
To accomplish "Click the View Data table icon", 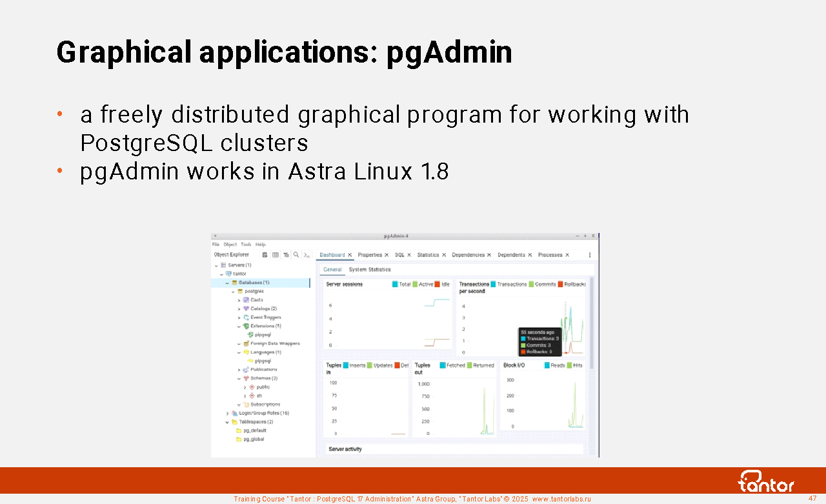I will pos(276,255).
